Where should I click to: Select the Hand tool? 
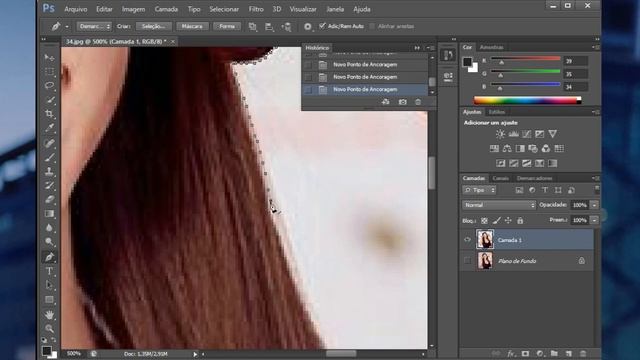tap(49, 315)
